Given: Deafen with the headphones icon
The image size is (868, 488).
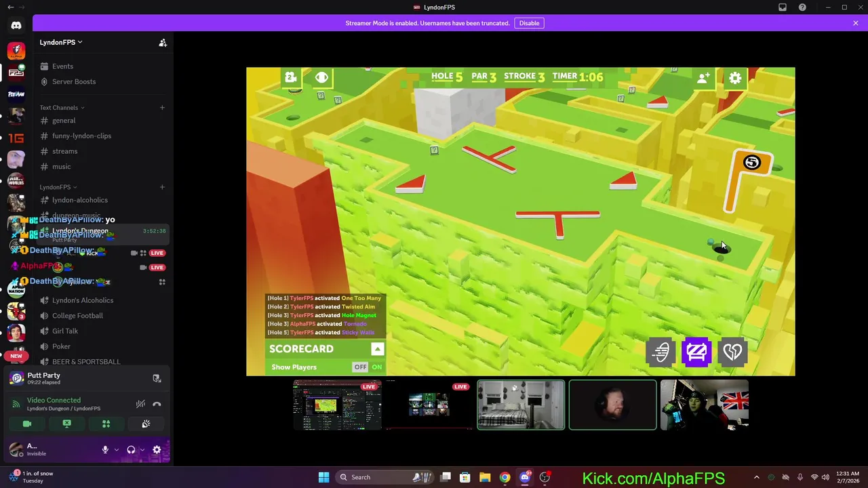Looking at the screenshot, I should 131,450.
